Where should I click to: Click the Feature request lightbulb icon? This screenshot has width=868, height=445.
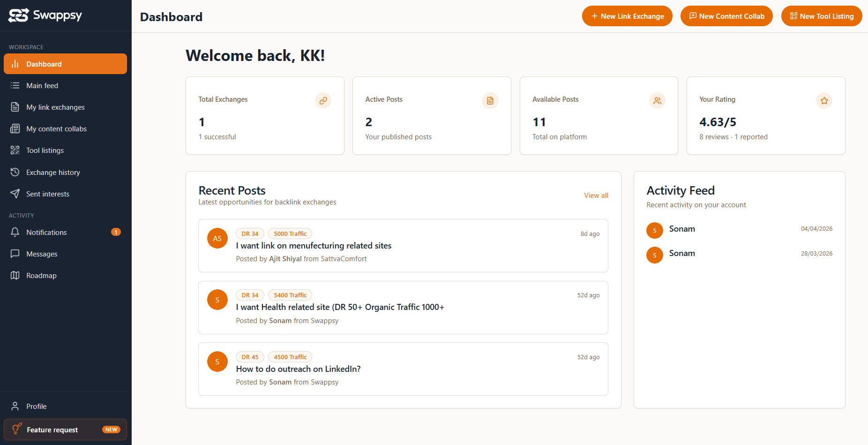click(x=17, y=429)
